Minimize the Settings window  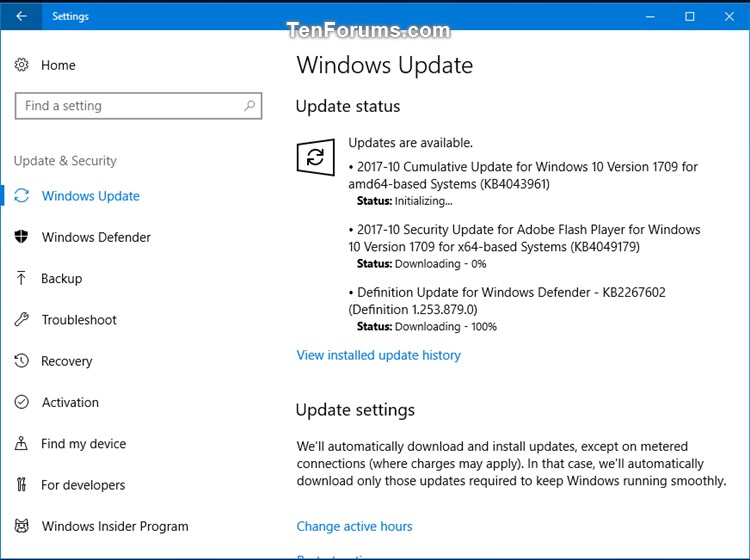coord(650,16)
